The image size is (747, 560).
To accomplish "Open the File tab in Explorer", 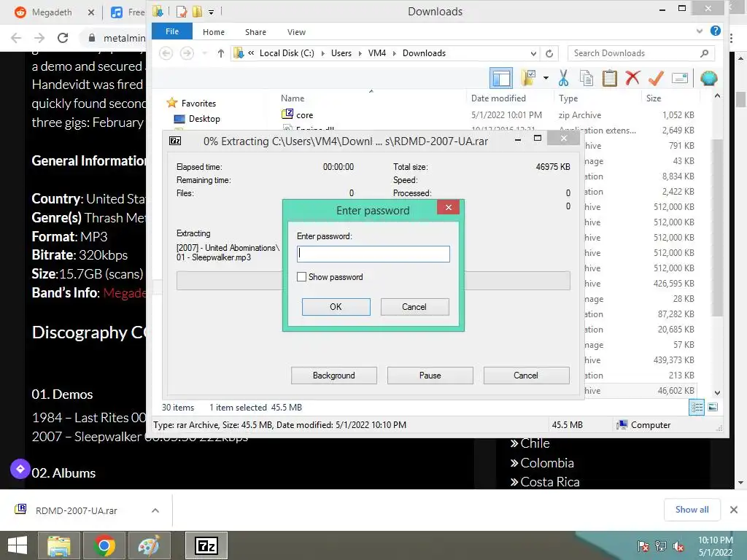I will [172, 31].
